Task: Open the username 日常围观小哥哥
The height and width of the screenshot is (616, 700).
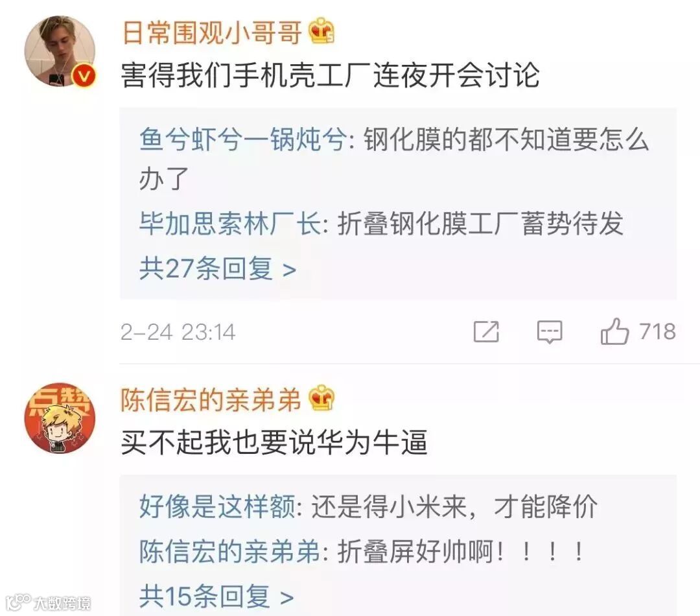Action: point(212,32)
